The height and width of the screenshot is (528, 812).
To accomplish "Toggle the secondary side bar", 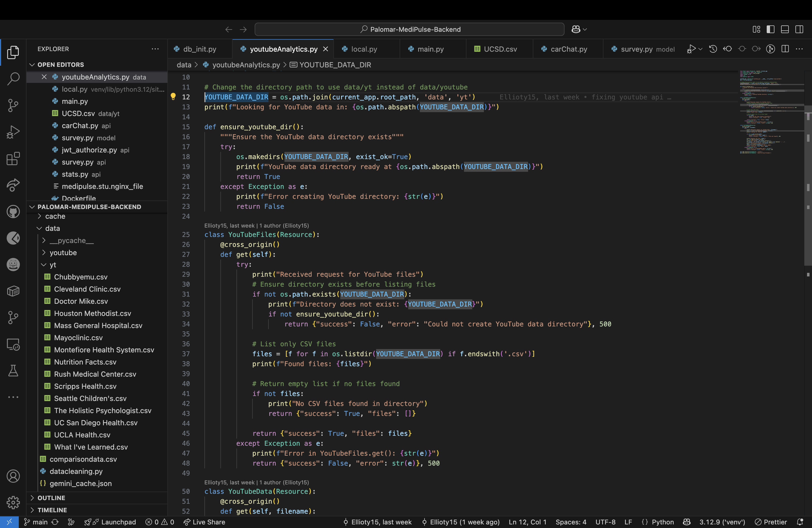I will click(799, 29).
